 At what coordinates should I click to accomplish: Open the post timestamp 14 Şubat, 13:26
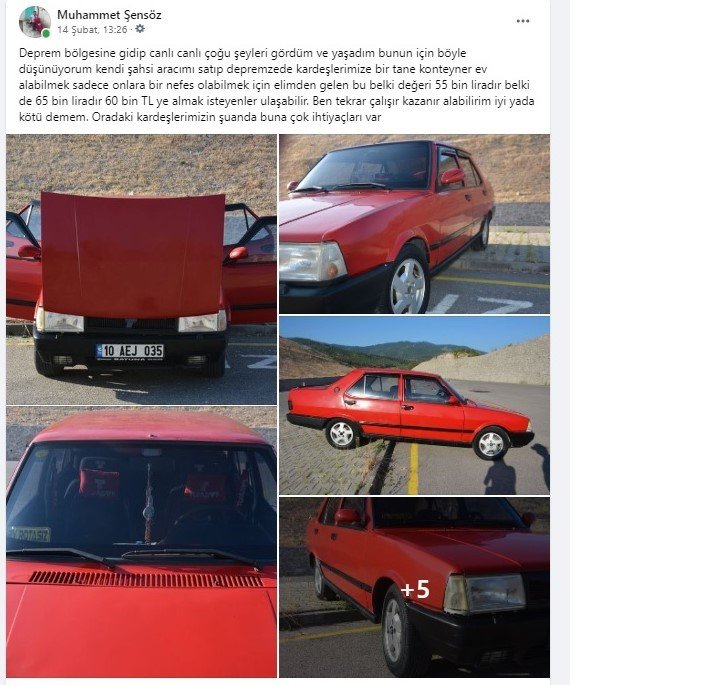pyautogui.click(x=92, y=30)
